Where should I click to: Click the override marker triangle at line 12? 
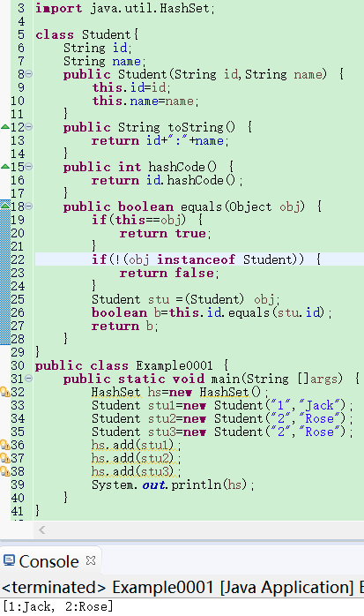pos(5,126)
